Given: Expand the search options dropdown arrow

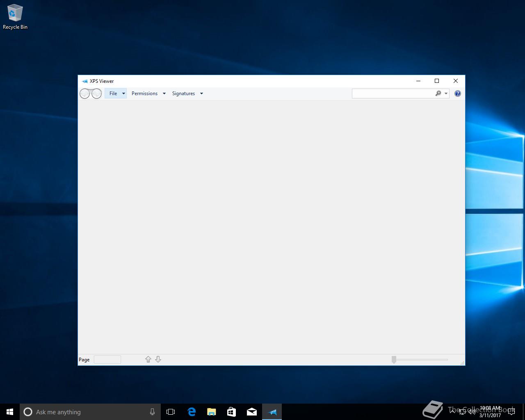Looking at the screenshot, I should coord(446,94).
